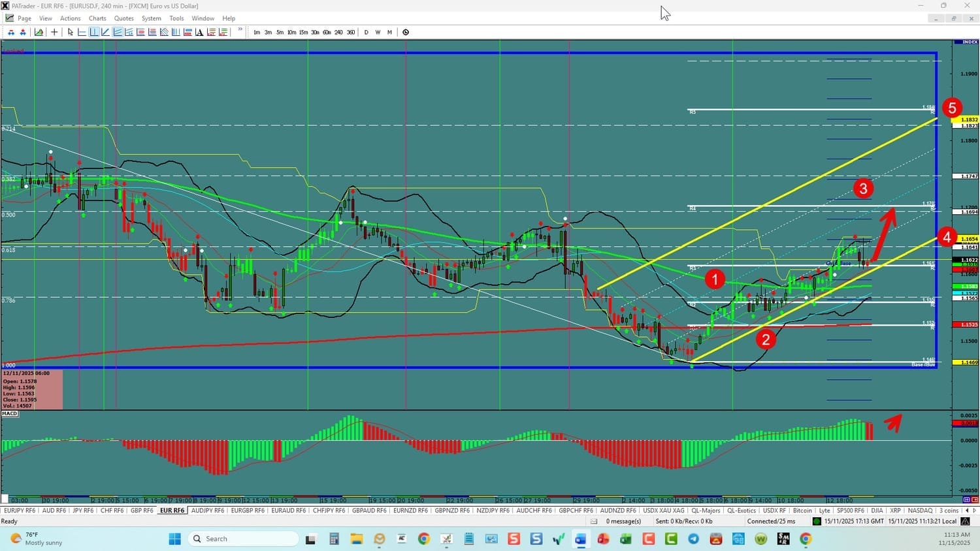Open the messages envelope in status bar
980x551 pixels.
click(594, 521)
